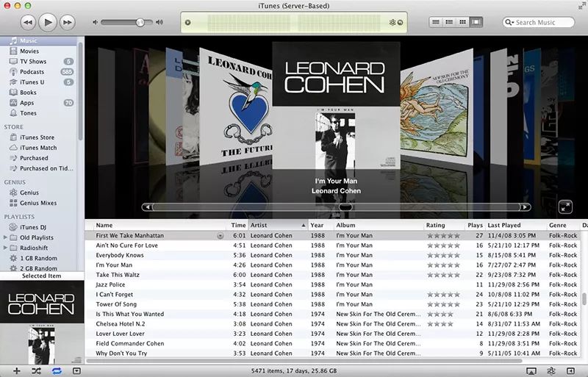This screenshot has height=377, width=588.
Task: Open iTunes Store in sidebar
Action: [x=37, y=137]
